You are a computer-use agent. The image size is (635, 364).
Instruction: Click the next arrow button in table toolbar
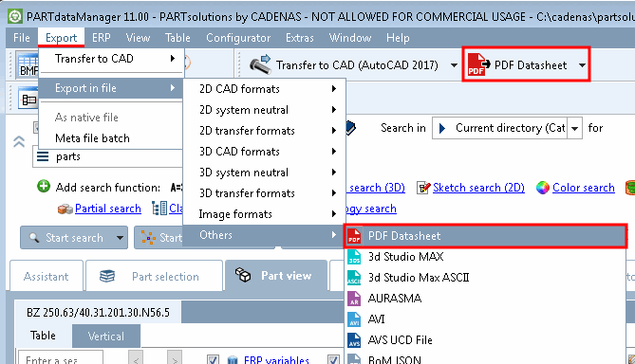click(x=174, y=358)
